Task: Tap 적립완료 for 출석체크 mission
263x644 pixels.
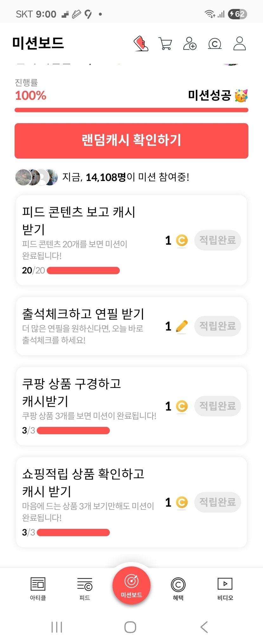Action: click(x=217, y=326)
